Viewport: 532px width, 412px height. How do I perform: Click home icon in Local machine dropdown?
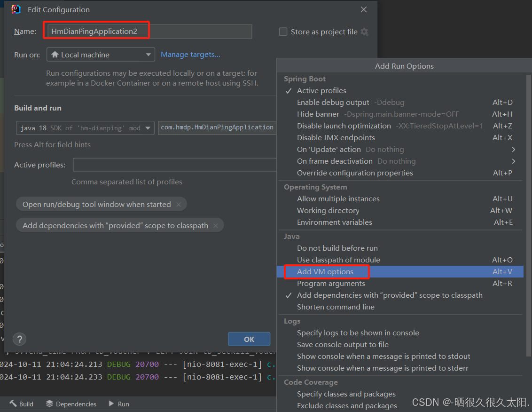pyautogui.click(x=55, y=55)
